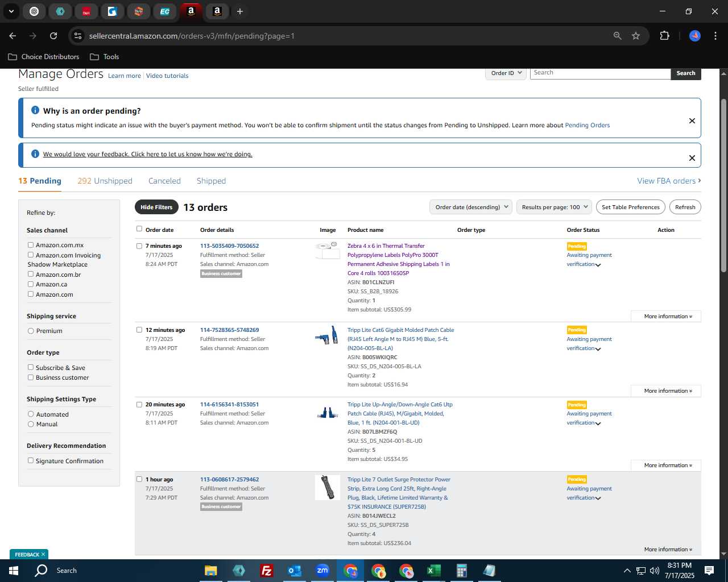The height and width of the screenshot is (582, 728).
Task: Reload the Seller Central page
Action: pos(53,36)
